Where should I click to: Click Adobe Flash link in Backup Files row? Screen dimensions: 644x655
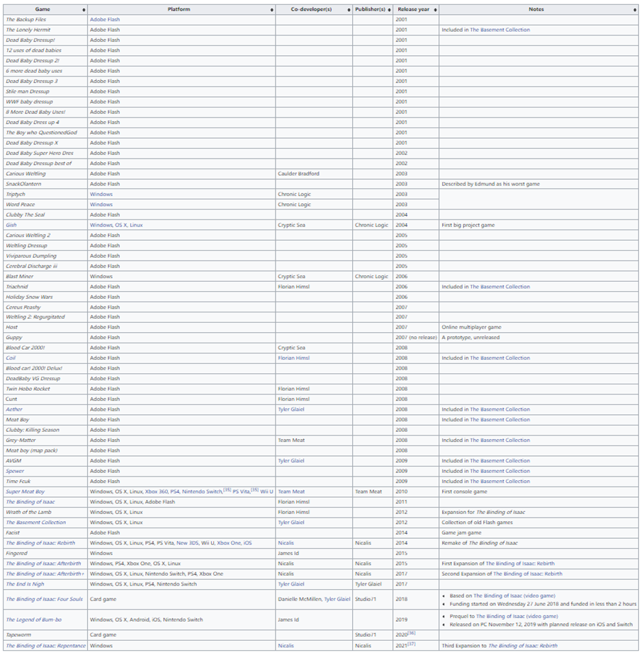[105, 20]
